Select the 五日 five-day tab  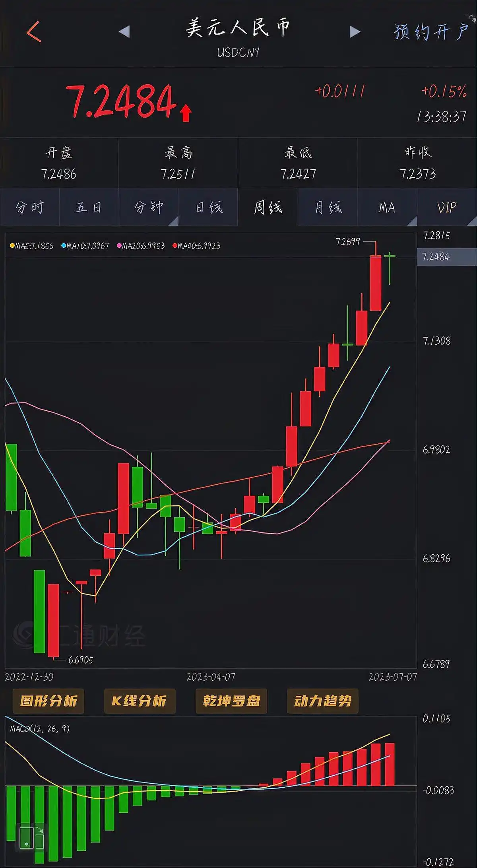point(89,207)
